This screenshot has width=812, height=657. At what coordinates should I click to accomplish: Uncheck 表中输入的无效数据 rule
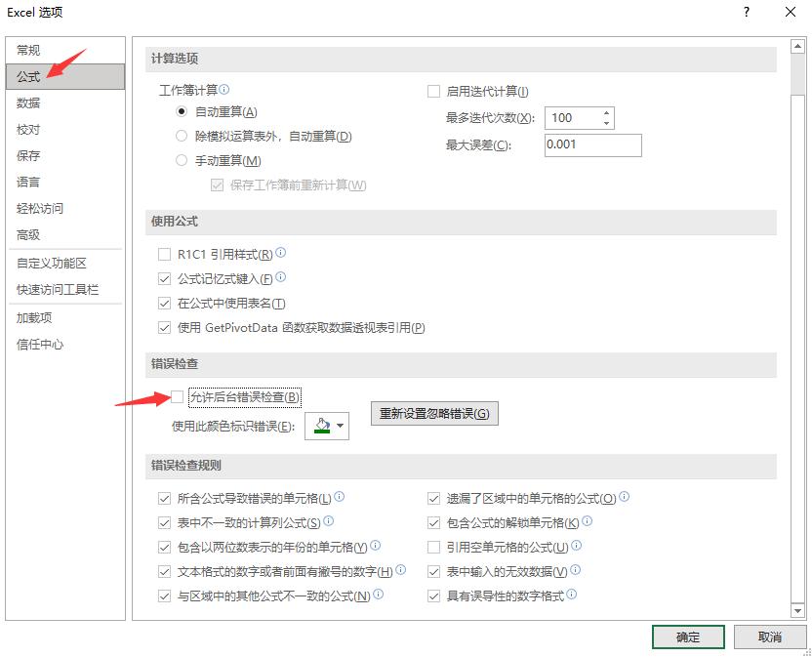(x=433, y=571)
